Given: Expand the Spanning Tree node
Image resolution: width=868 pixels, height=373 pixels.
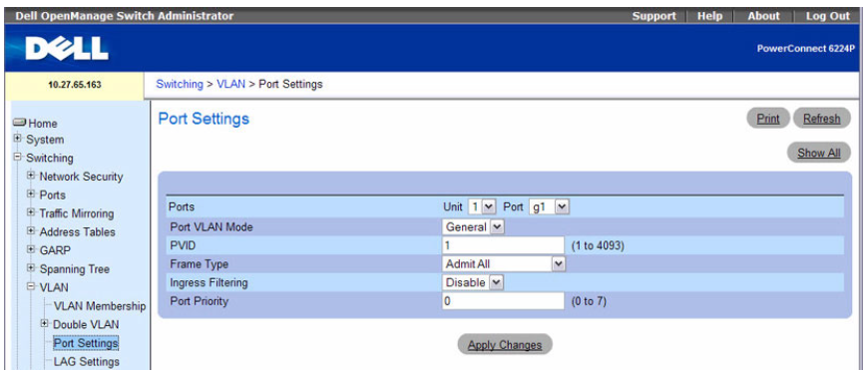Looking at the screenshot, I should click(x=32, y=268).
